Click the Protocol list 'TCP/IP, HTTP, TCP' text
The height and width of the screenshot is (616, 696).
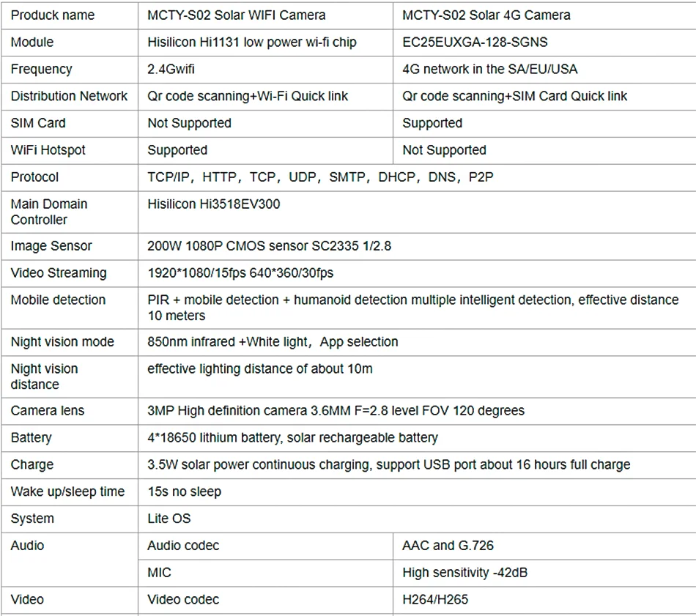click(211, 177)
